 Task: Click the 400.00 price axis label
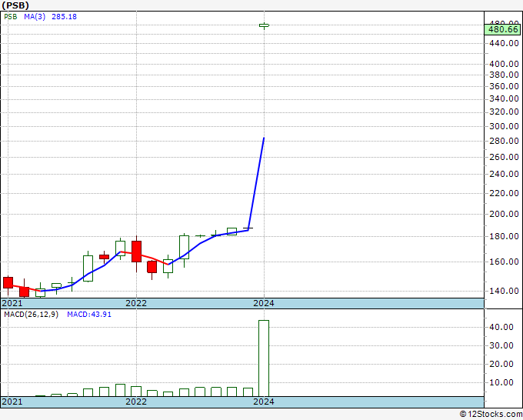[x=504, y=64]
